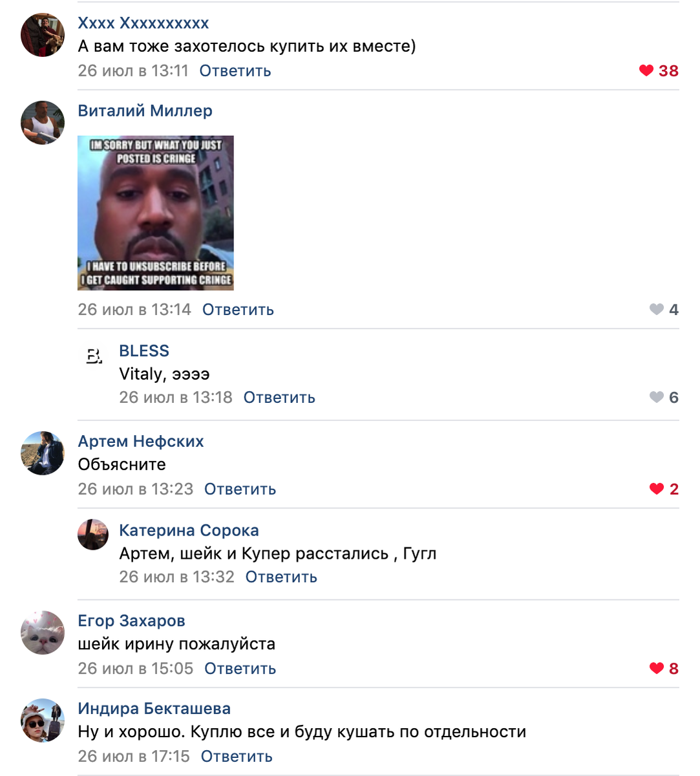Open BLESS community logo avatar
This screenshot has width=700, height=776.
coord(93,355)
